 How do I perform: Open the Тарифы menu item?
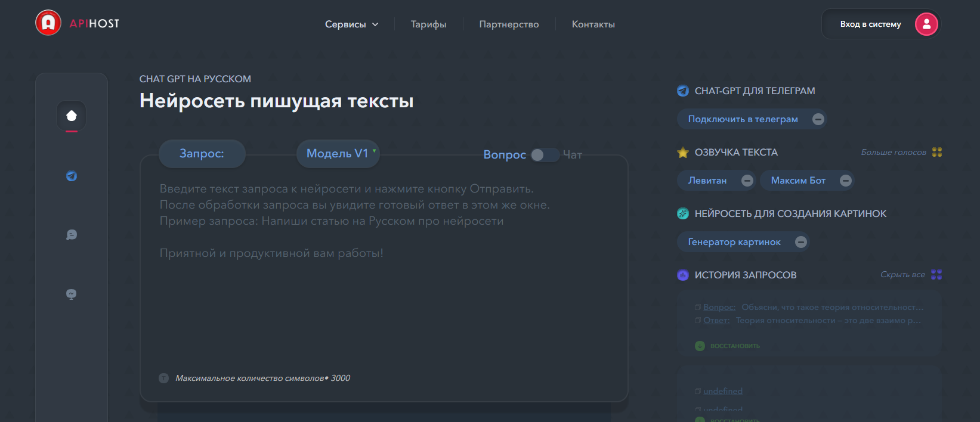point(428,24)
